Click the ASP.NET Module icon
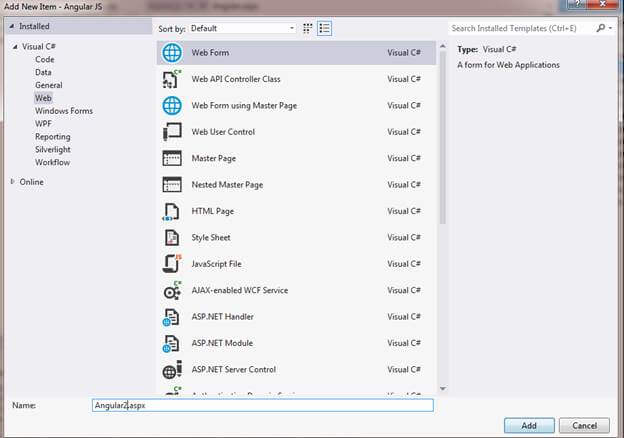624x438 pixels. coord(171,343)
